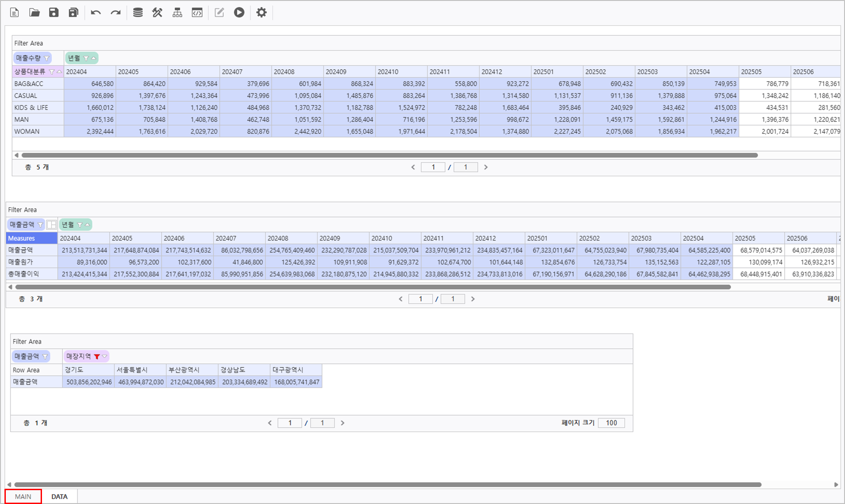Screen dimensions: 845x504
Task: Toggle sort arrow on 상품대분류 field
Action: (x=59, y=72)
